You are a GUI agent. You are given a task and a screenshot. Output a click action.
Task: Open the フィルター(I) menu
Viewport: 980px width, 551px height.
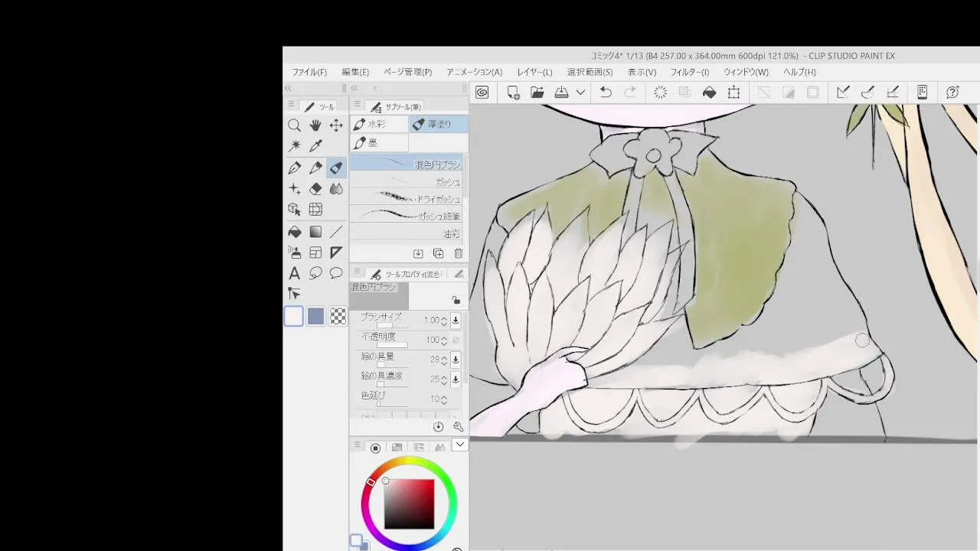[x=690, y=72]
